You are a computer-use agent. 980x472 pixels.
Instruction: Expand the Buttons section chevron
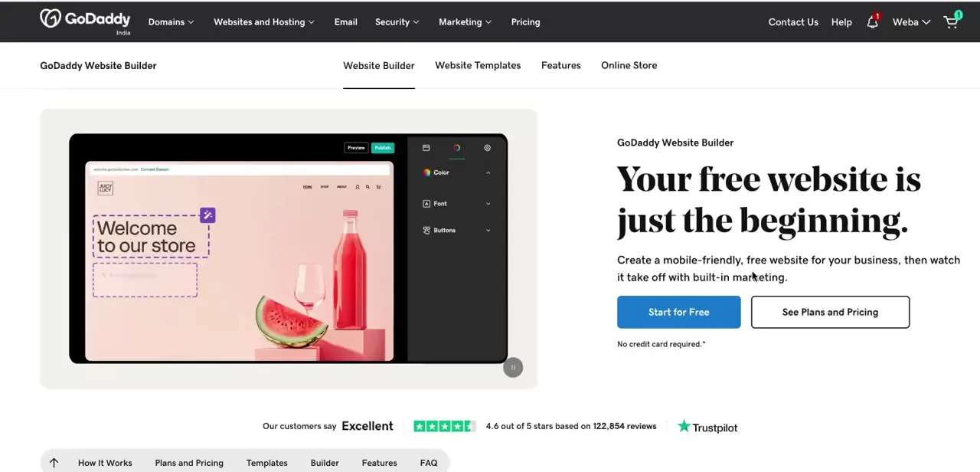pyautogui.click(x=488, y=230)
